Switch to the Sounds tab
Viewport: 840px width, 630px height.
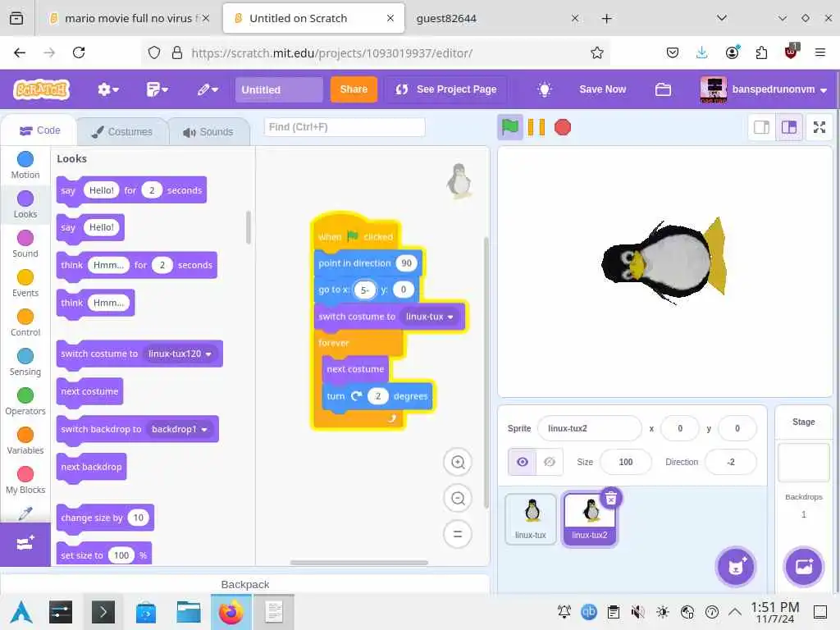coord(208,132)
